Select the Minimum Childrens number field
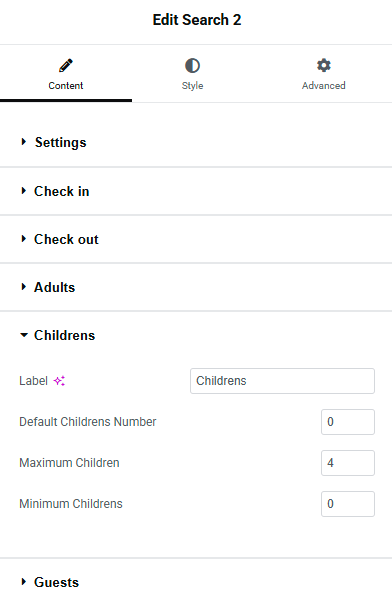 (x=348, y=504)
